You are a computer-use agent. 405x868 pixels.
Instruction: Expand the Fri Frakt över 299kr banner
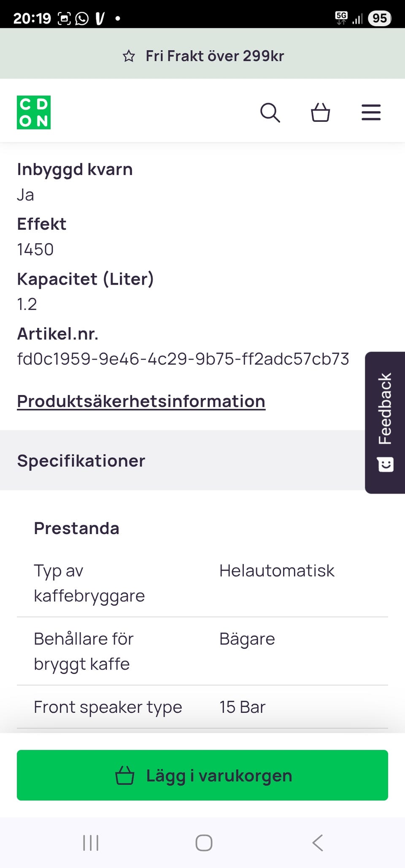click(202, 55)
